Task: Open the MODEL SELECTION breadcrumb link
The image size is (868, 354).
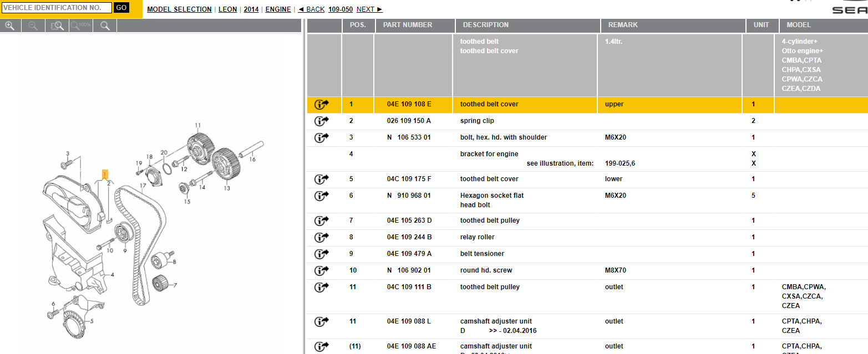Action: (x=179, y=9)
